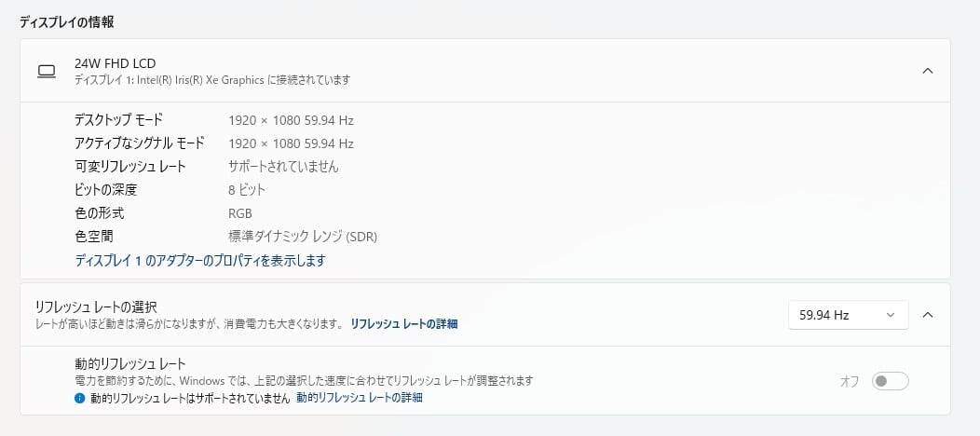This screenshot has height=436, width=980.
Task: Open the リフレッシュ レートの詳細 link
Action: pos(403,324)
